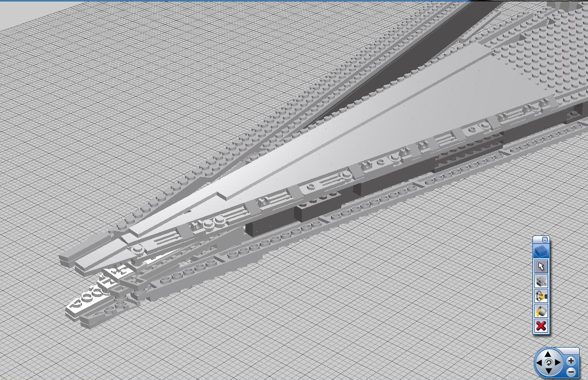Collapse the tool palette with the minimize button

click(x=545, y=240)
